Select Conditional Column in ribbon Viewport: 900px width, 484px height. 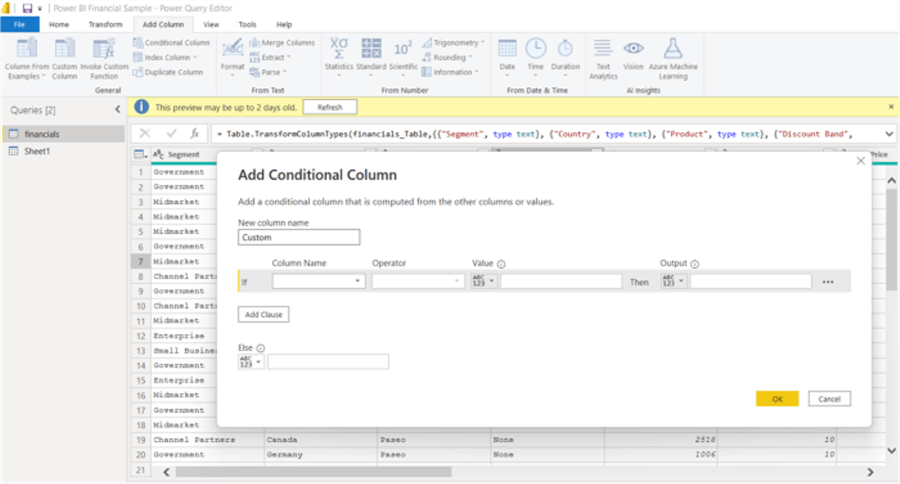tap(171, 42)
